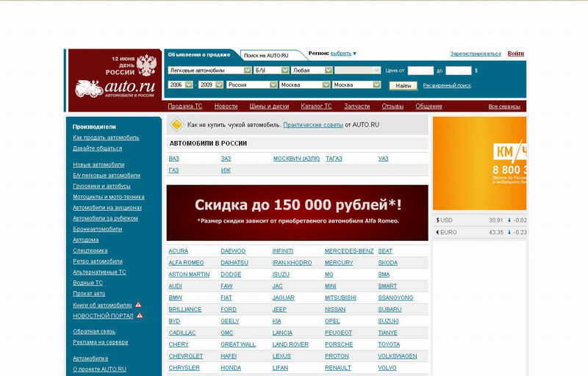Click the orange advertisement banner

pos(480,163)
